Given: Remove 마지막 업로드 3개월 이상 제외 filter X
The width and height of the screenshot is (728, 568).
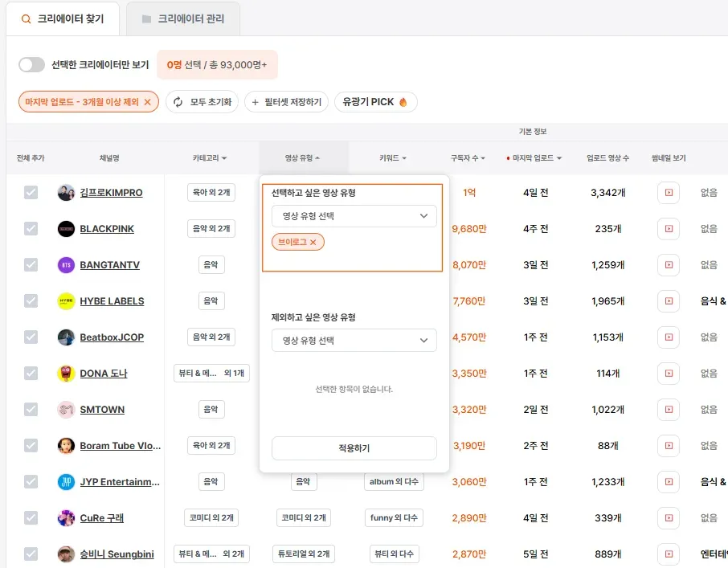Looking at the screenshot, I should (x=147, y=102).
